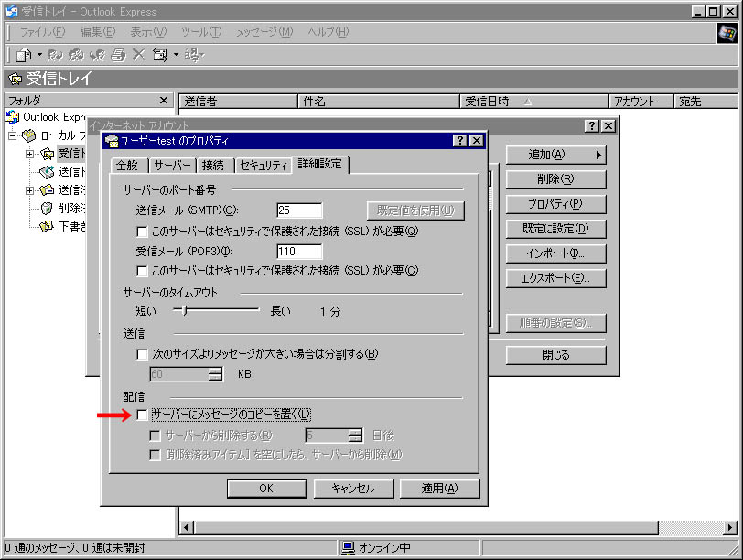The width and height of the screenshot is (743, 560).
Task: Click 削除(R) in Internet Accounts dialog
Action: point(555,179)
